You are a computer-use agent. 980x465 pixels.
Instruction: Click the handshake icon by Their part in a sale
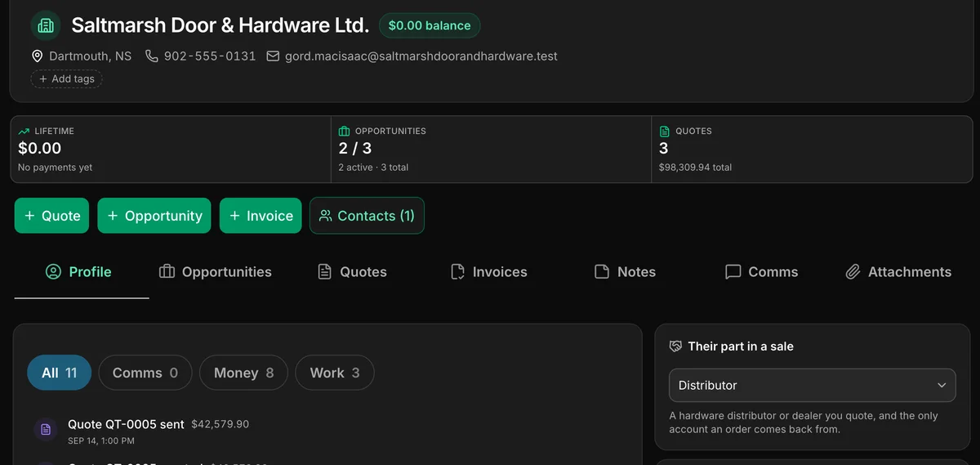(x=675, y=347)
